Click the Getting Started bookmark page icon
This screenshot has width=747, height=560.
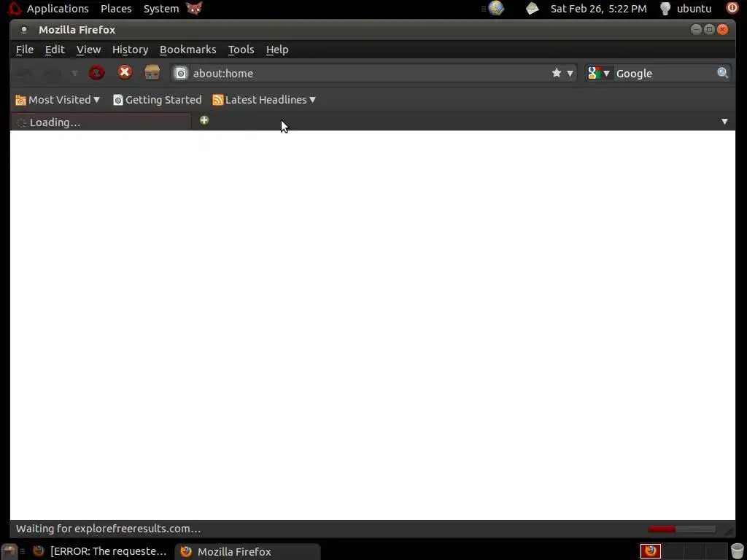coord(117,100)
